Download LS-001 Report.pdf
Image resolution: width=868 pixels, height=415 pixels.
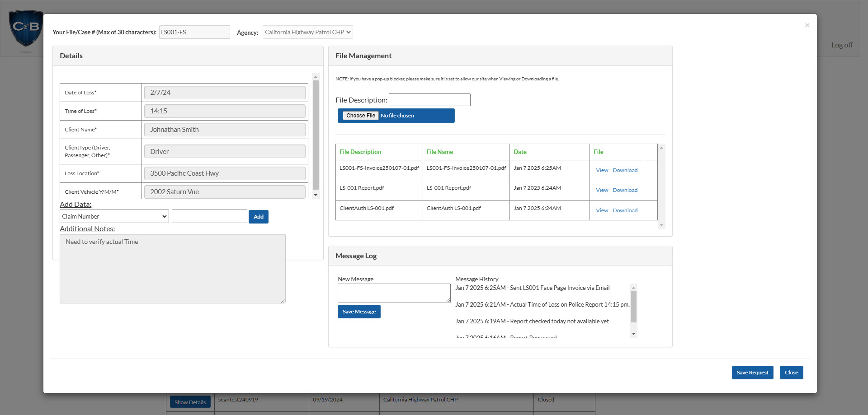[625, 190]
